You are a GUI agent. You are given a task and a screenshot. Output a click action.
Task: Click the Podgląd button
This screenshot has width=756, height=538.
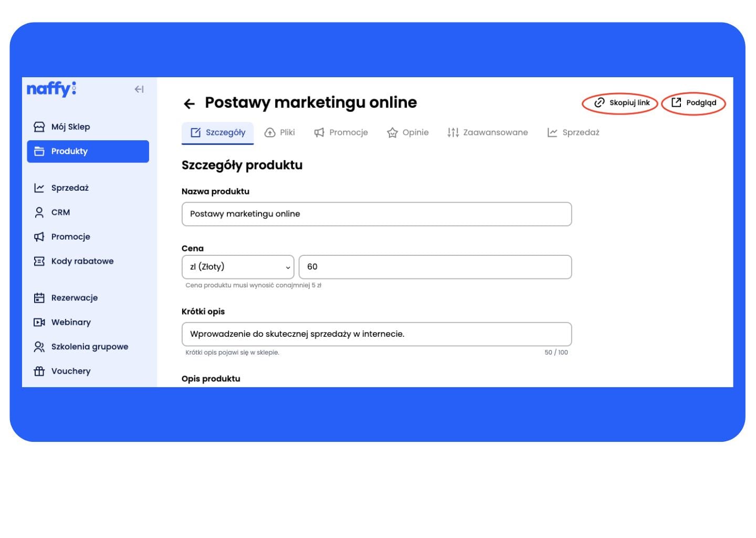click(x=694, y=103)
